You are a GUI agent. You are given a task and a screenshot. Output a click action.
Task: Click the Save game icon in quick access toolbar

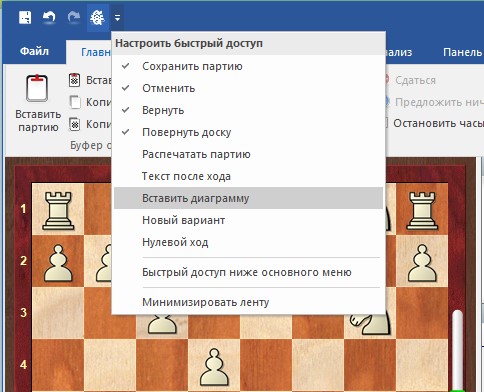(25, 17)
